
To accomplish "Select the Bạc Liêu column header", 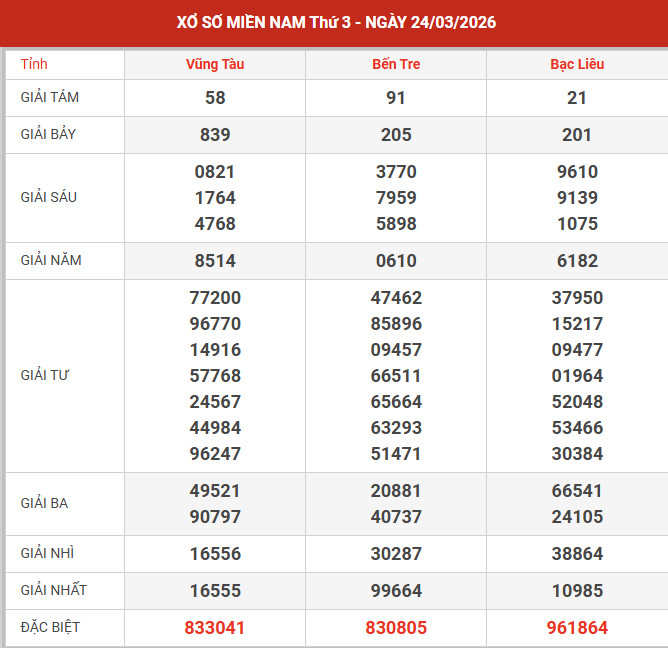I will click(x=577, y=64).
